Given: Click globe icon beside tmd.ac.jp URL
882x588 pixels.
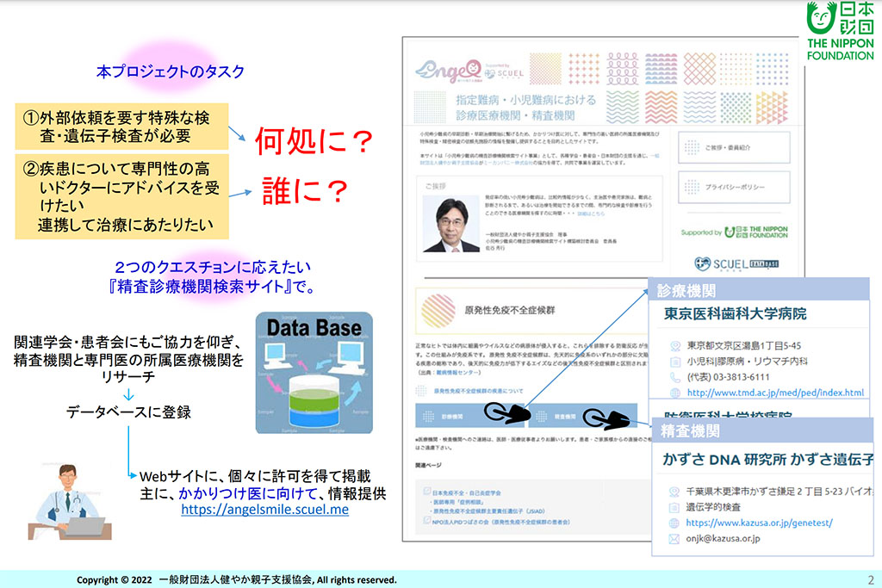Looking at the screenshot, I should 674,393.
